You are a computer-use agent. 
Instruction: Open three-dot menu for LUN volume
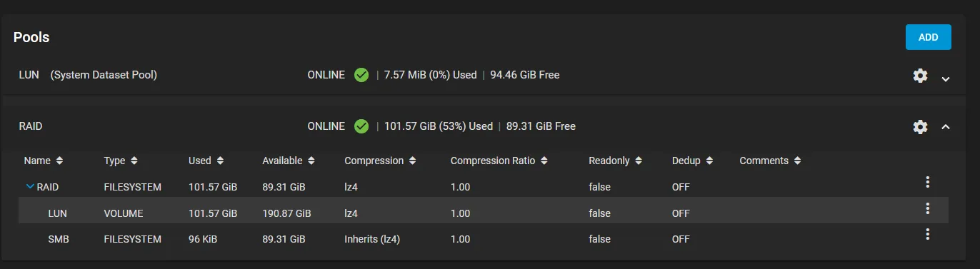(927, 208)
